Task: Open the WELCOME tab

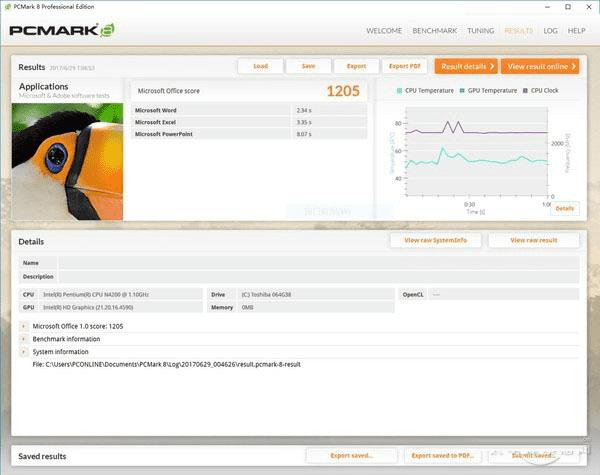Action: pos(384,31)
